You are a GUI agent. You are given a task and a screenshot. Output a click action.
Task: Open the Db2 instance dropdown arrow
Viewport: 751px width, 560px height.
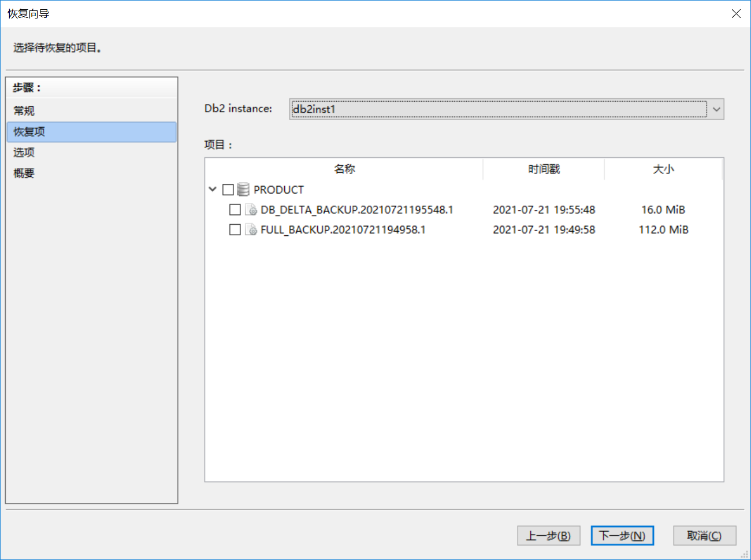[716, 109]
